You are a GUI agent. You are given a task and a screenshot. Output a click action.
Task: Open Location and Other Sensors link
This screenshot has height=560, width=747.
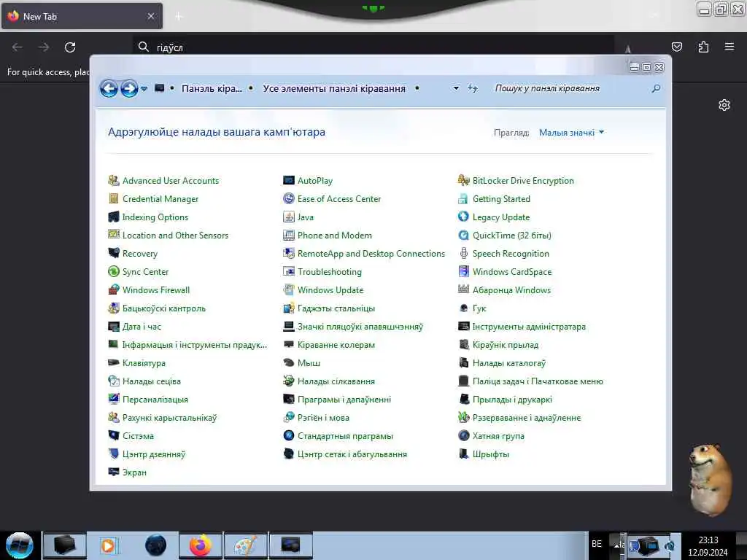175,236
